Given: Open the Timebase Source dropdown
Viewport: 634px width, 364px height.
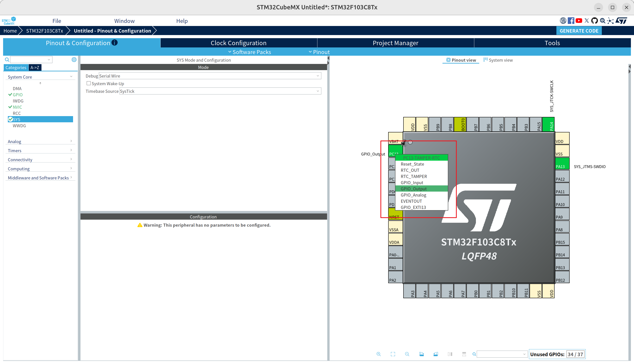Looking at the screenshot, I should [x=220, y=91].
